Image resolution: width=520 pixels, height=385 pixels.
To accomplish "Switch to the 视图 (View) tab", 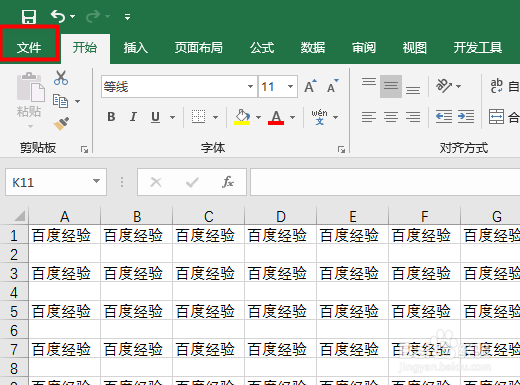I will coord(414,47).
